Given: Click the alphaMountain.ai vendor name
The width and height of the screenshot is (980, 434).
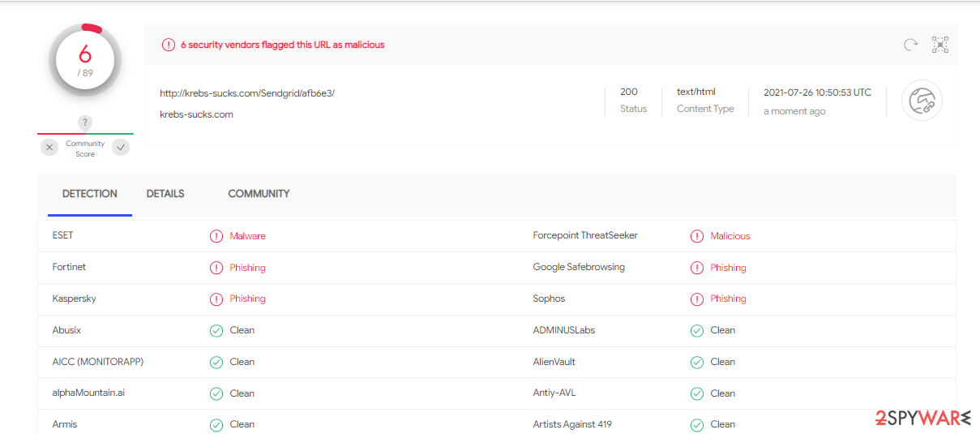Looking at the screenshot, I should tap(88, 393).
